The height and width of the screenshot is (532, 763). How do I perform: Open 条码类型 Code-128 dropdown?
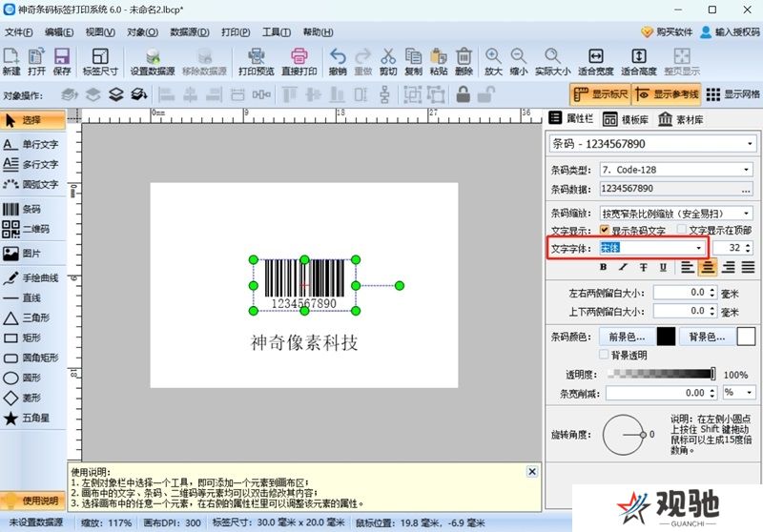point(746,170)
